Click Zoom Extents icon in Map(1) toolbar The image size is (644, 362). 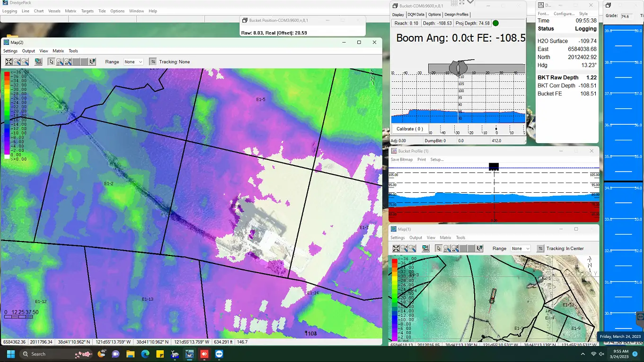point(396,249)
